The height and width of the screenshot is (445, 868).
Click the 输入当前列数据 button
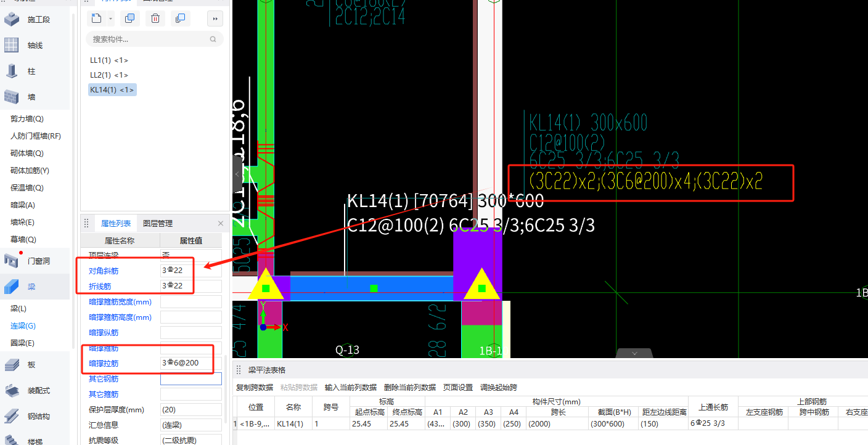(x=351, y=388)
